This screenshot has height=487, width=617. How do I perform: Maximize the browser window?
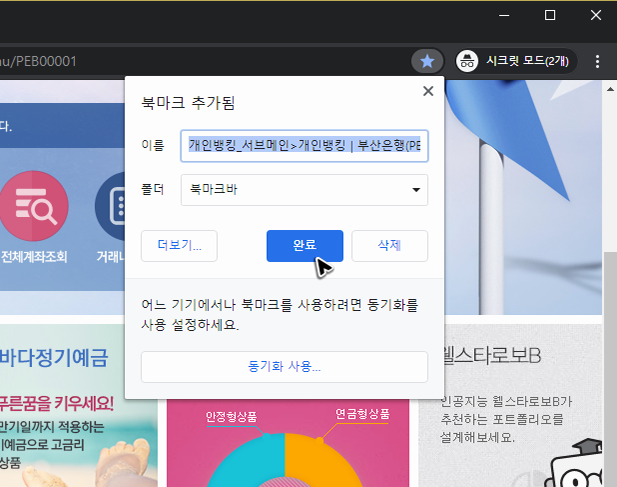550,16
